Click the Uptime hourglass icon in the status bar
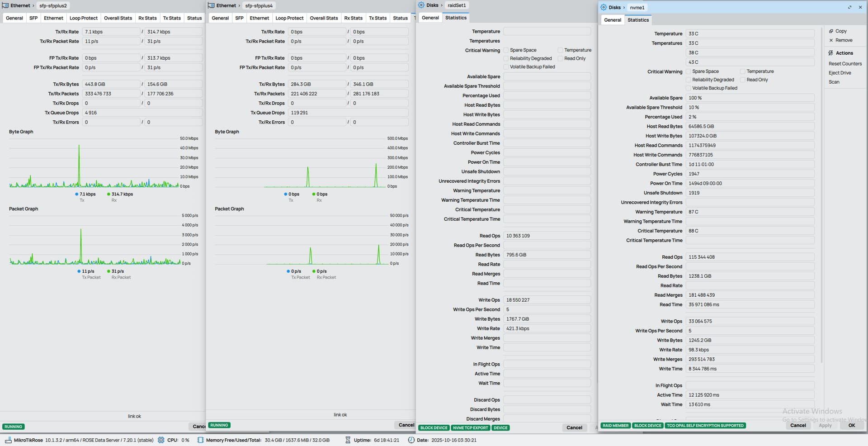This screenshot has width=868, height=446. click(348, 440)
